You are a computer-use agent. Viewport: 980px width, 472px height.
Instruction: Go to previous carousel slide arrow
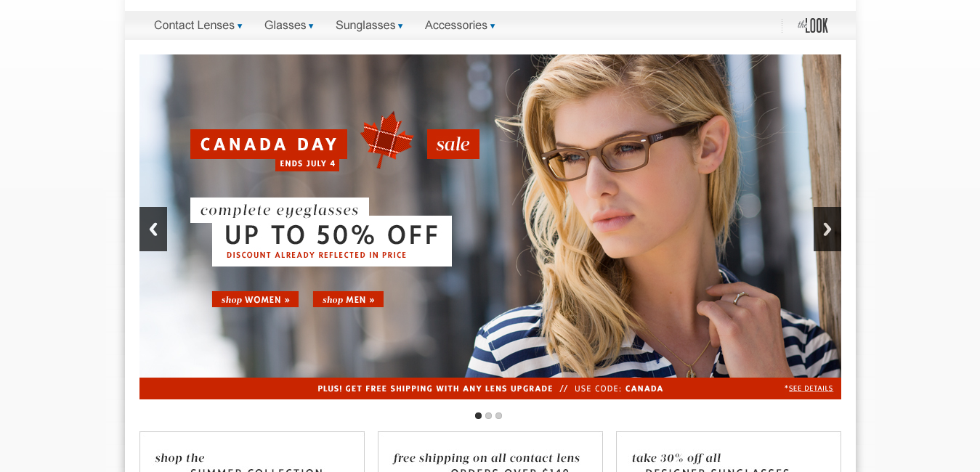(153, 229)
